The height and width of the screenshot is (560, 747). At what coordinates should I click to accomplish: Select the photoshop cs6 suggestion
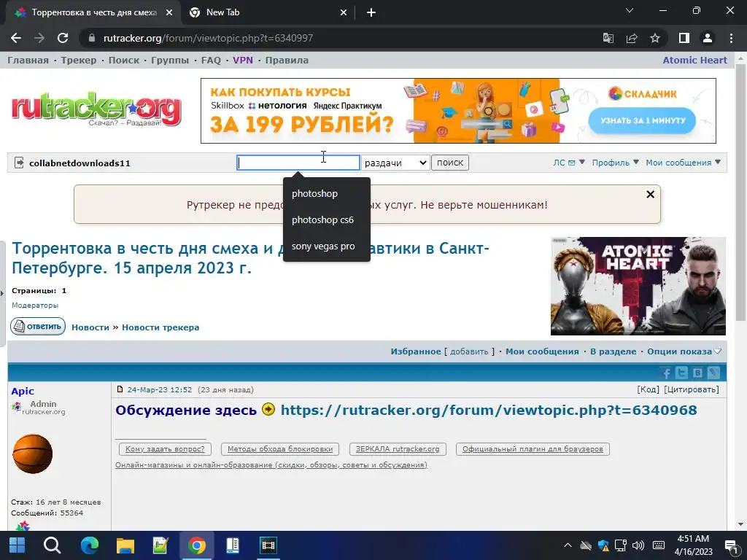(326, 220)
